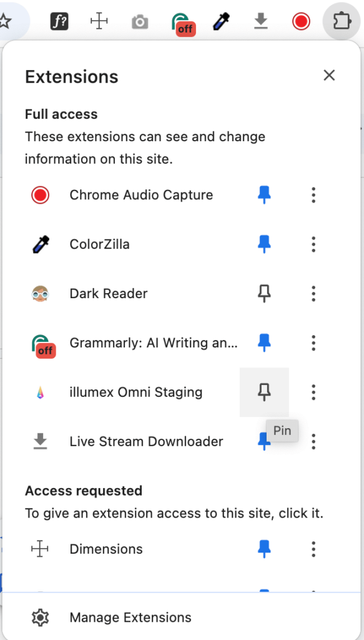This screenshot has height=640, width=364.
Task: Open more options for Grammarly
Action: tap(313, 343)
